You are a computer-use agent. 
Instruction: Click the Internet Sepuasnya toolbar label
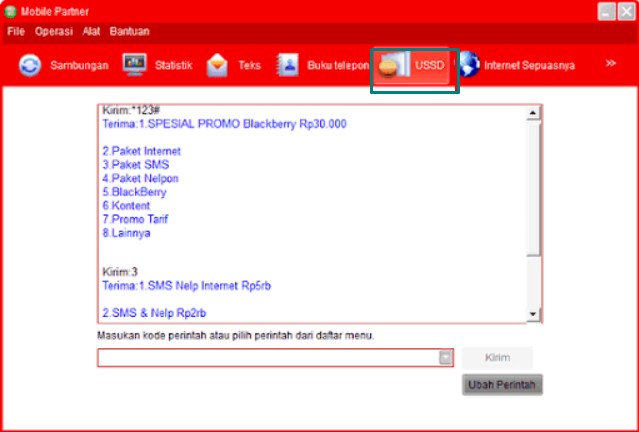click(x=529, y=65)
